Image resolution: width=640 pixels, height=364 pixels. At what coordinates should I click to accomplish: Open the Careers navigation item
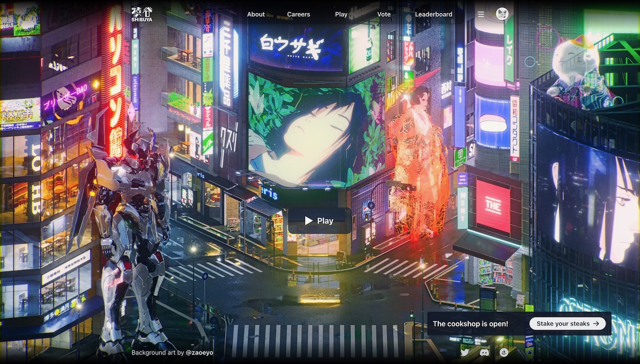pos(298,14)
